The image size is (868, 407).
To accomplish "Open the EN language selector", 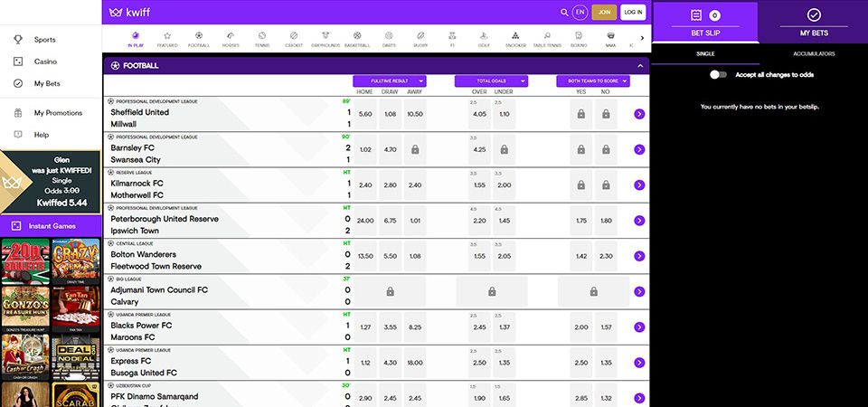I will click(x=580, y=12).
